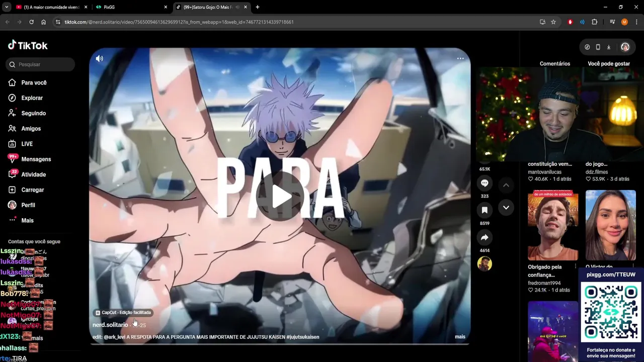Install app icon in address bar

(542, 22)
